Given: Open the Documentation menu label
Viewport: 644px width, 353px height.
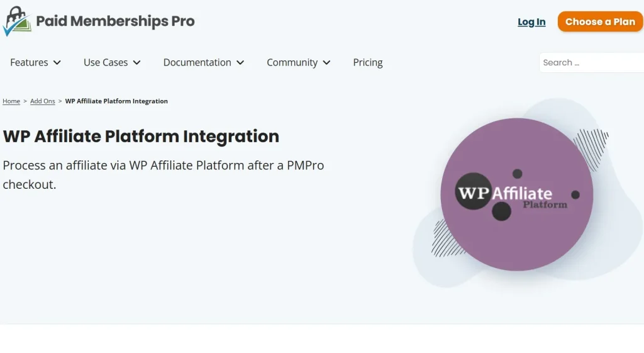Looking at the screenshot, I should [x=197, y=62].
